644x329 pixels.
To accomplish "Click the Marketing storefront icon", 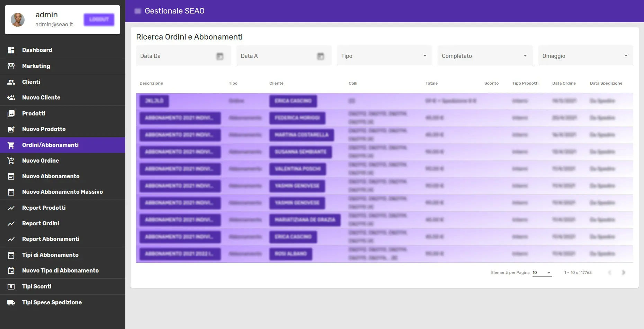I will click(11, 66).
